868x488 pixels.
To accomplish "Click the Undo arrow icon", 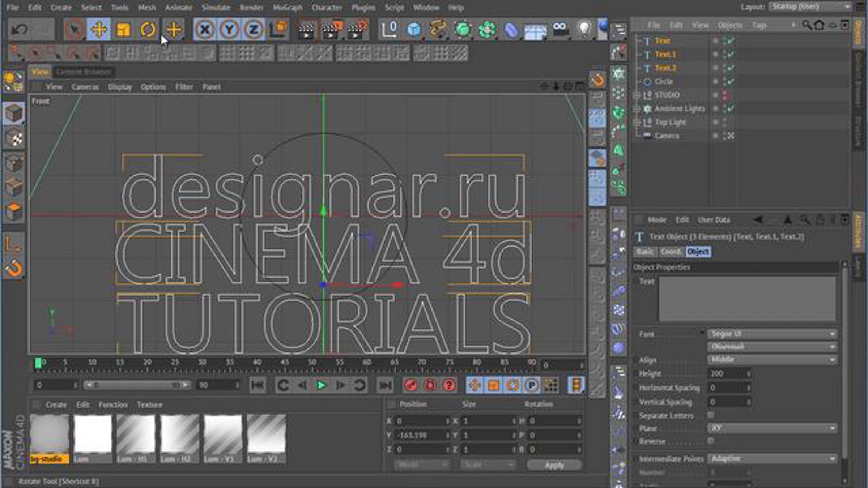I will 19,29.
